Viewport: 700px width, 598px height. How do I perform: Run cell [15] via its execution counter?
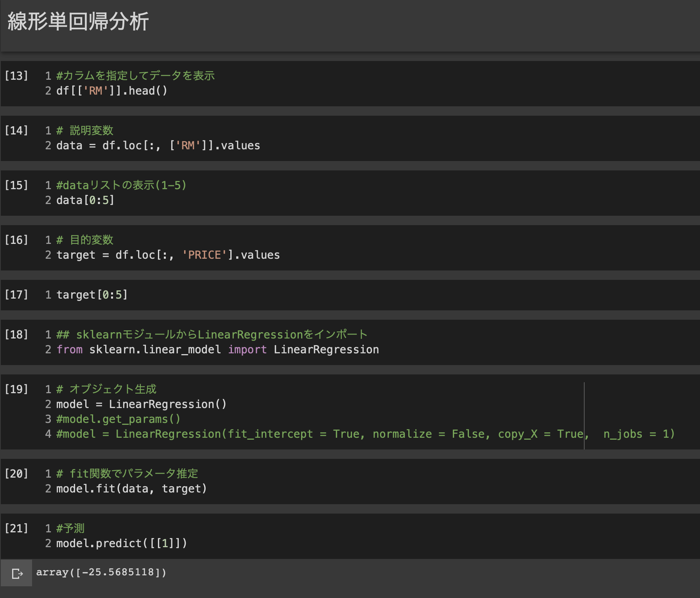16,185
